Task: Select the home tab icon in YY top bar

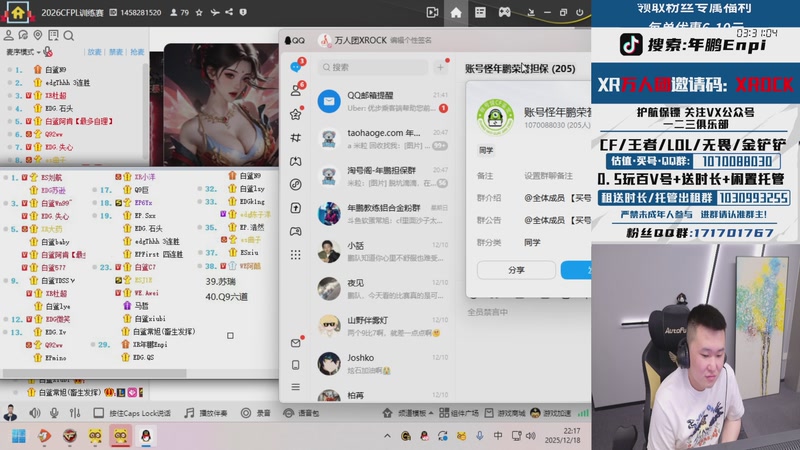Action: 456,12
